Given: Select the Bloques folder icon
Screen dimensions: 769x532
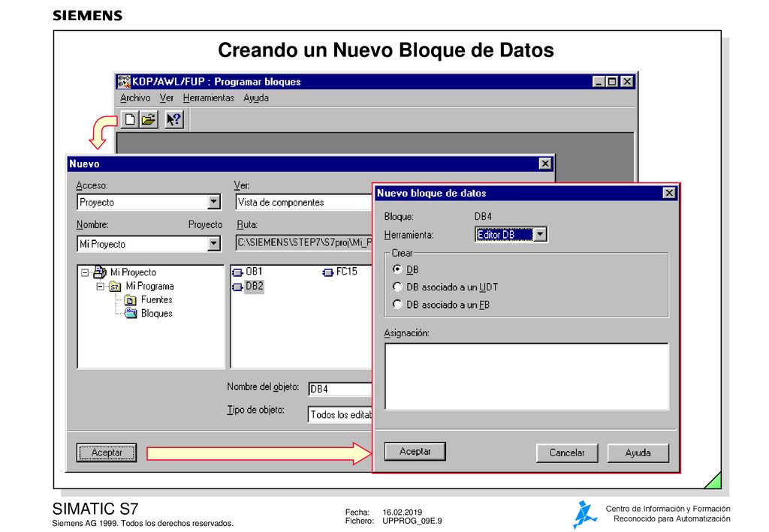Looking at the screenshot, I should [x=131, y=314].
